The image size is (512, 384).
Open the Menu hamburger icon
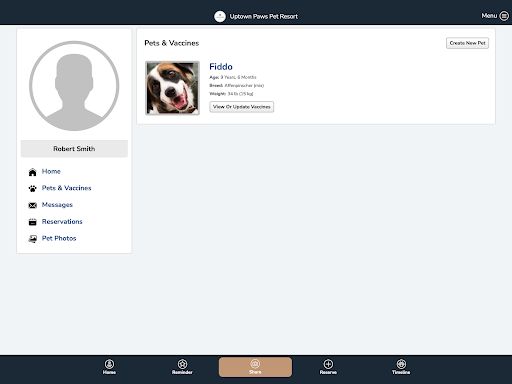[504, 16]
